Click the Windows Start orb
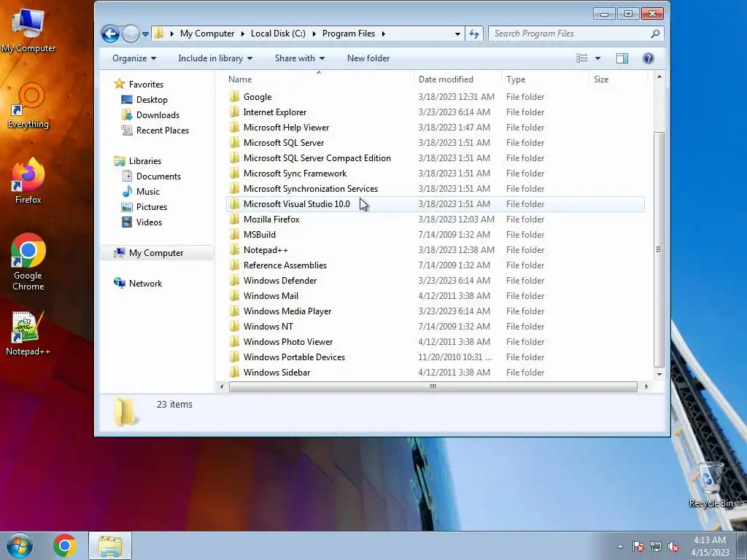 pos(20,545)
